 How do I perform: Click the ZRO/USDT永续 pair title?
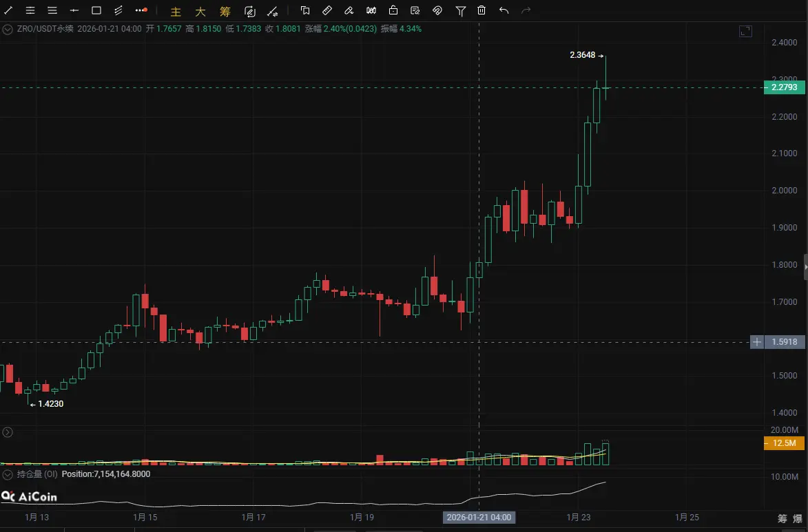coord(45,29)
